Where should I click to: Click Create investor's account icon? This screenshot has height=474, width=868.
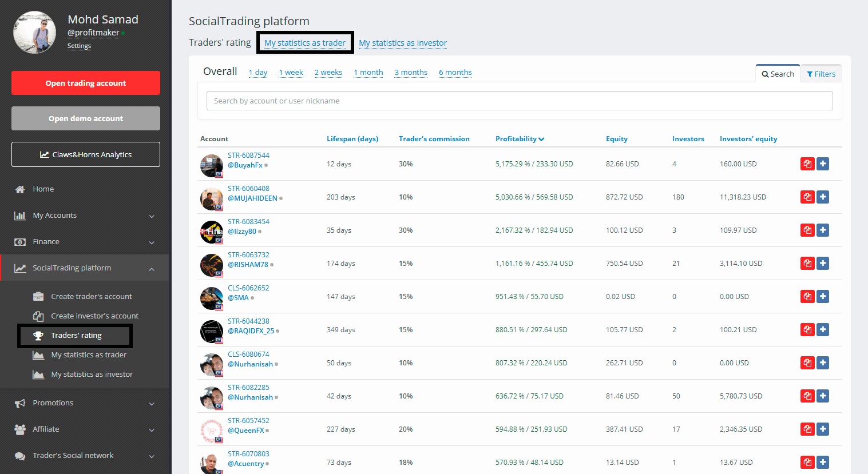[38, 316]
